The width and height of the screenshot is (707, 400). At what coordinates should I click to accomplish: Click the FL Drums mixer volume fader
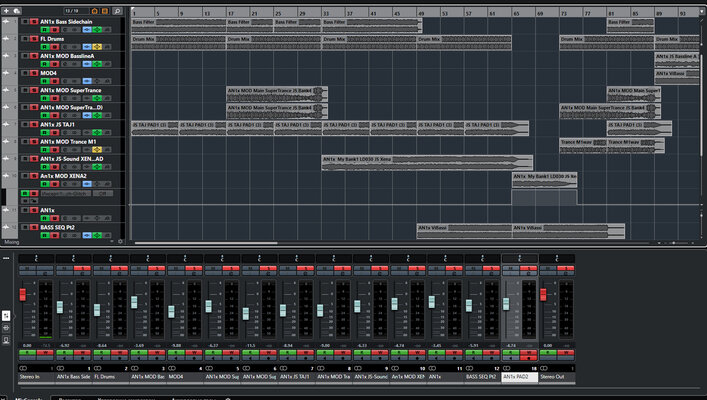coord(97,310)
